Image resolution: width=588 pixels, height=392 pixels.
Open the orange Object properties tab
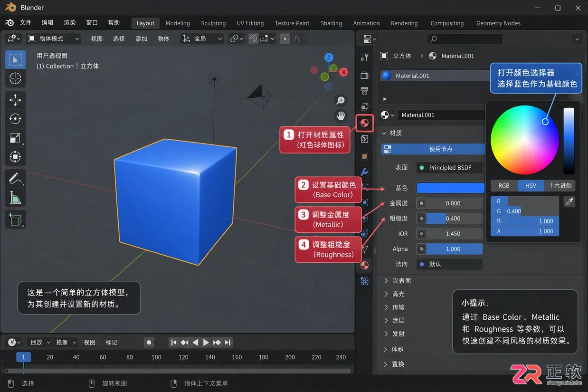(x=365, y=156)
